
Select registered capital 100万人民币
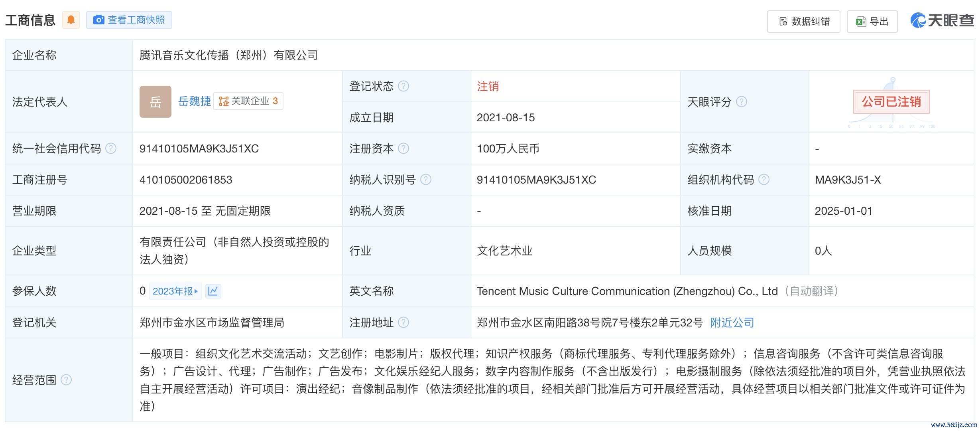508,148
